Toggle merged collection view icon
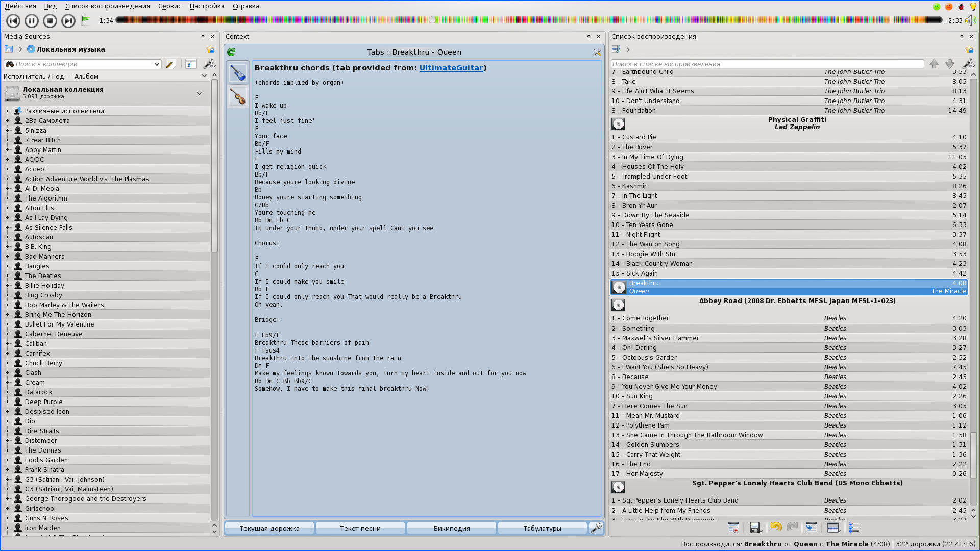This screenshot has height=551, width=980. (191, 64)
